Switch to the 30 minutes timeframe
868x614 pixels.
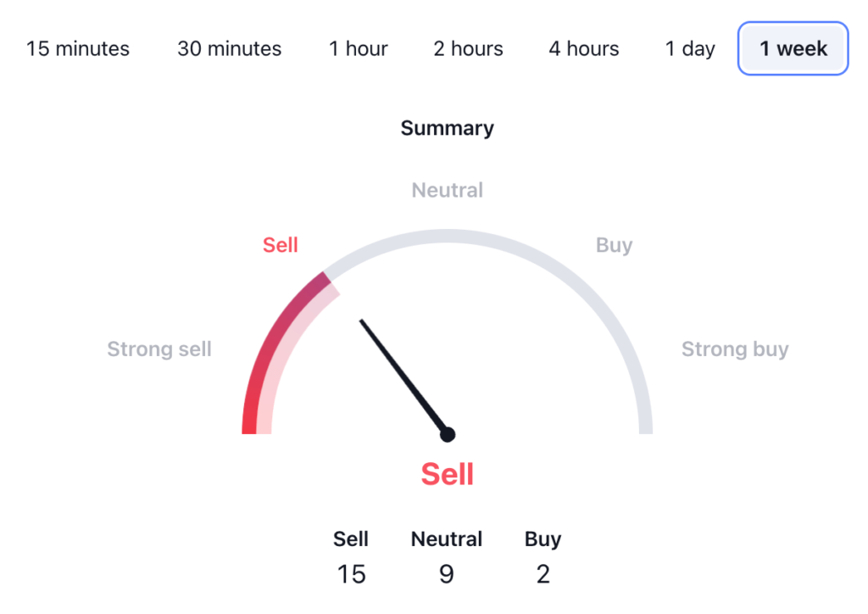(x=229, y=48)
